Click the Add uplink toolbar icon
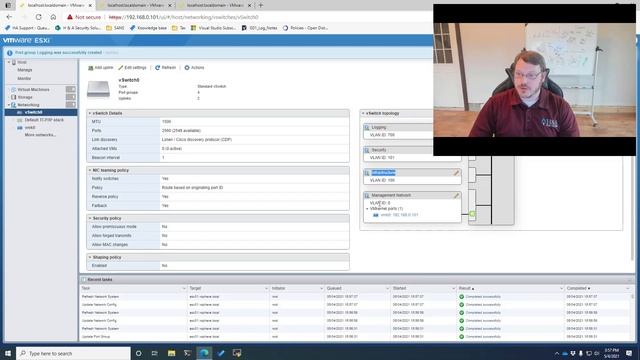The width and height of the screenshot is (640, 360). 91,68
